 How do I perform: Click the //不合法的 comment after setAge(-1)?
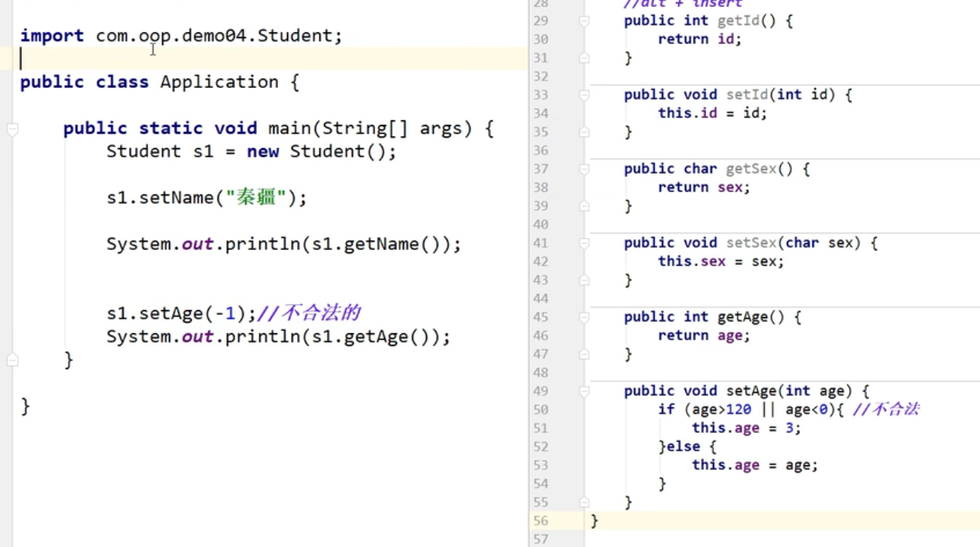(x=308, y=313)
